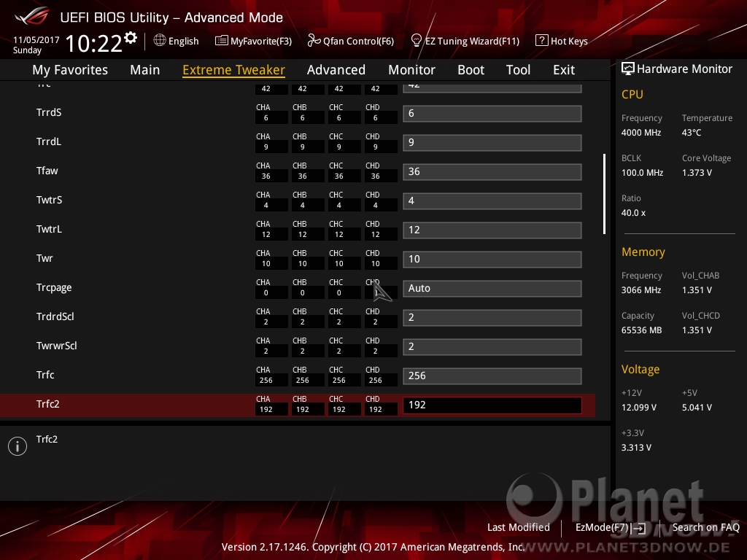
Task: Click the Hot Keys question mark icon
Action: 542,41
